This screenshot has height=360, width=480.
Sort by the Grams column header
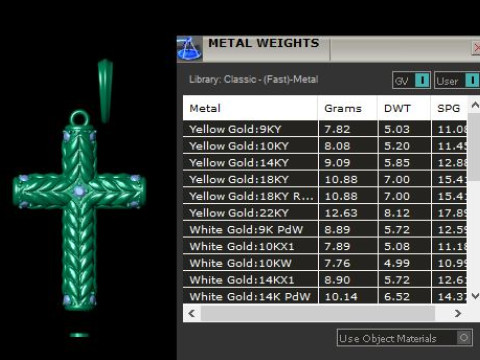tap(348, 108)
